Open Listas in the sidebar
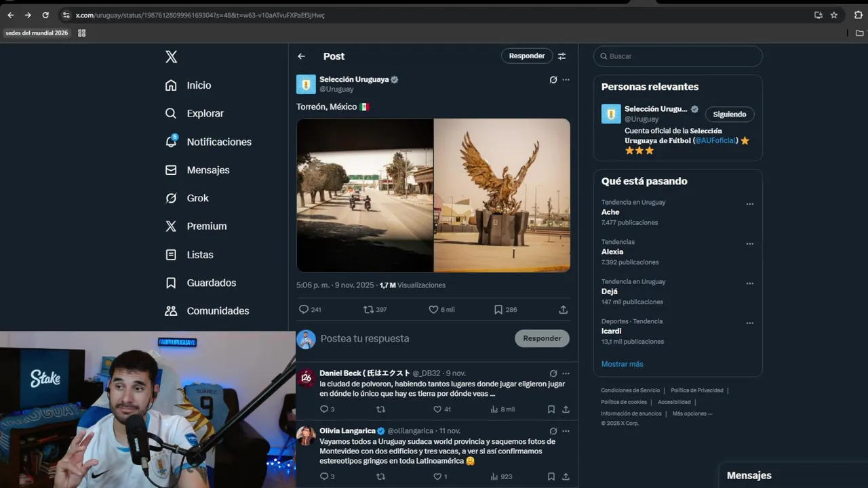Image resolution: width=868 pixels, height=488 pixels. [189, 255]
